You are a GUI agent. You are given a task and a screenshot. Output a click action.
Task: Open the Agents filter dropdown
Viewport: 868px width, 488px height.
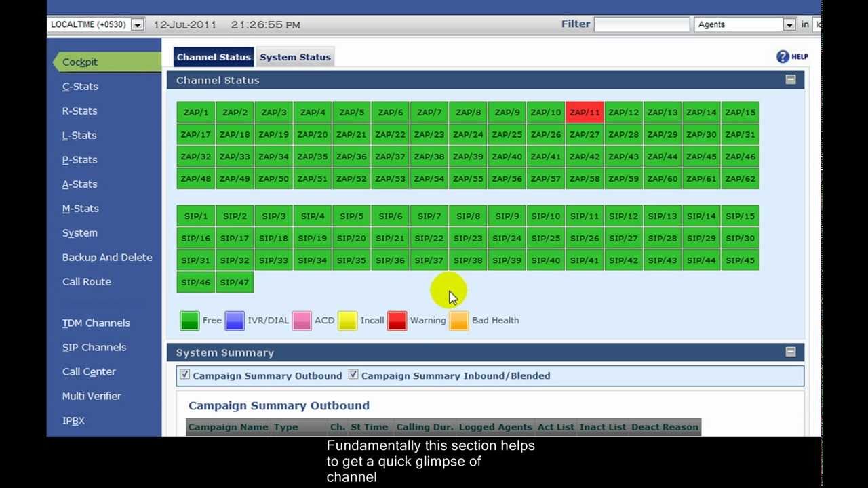pyautogui.click(x=789, y=24)
